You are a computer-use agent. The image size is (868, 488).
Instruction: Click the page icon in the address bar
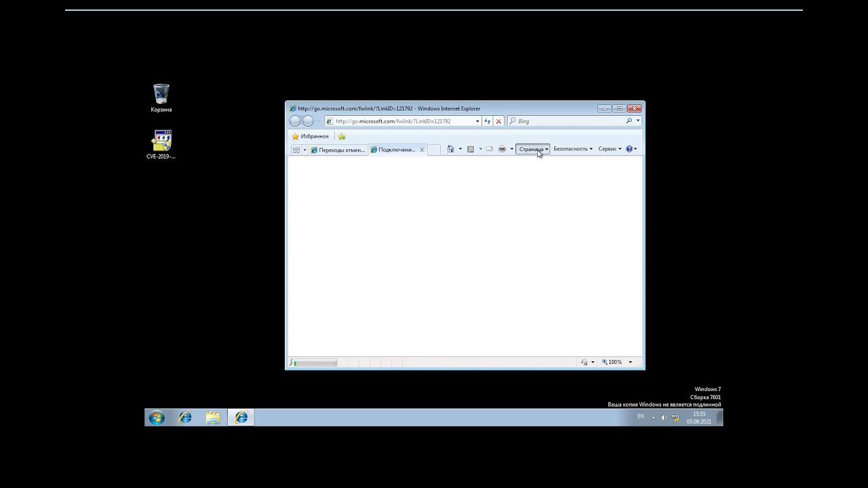coord(330,121)
